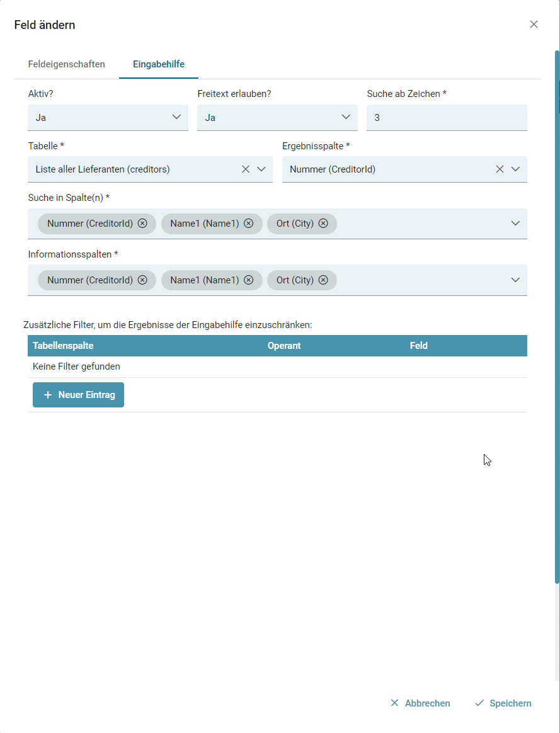Expand the Tabelle dropdown list

(261, 169)
